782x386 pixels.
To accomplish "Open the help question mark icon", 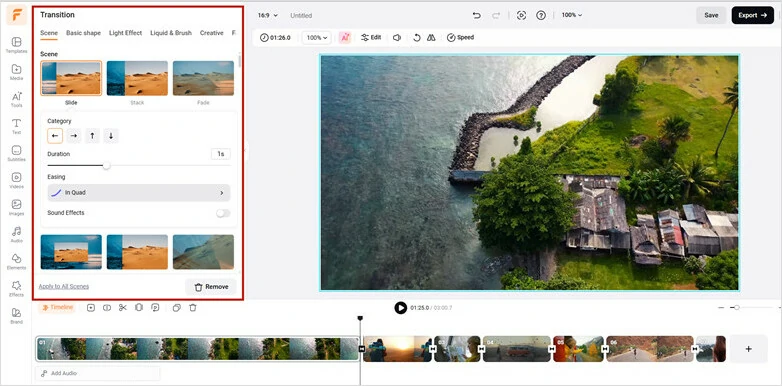I will 541,15.
